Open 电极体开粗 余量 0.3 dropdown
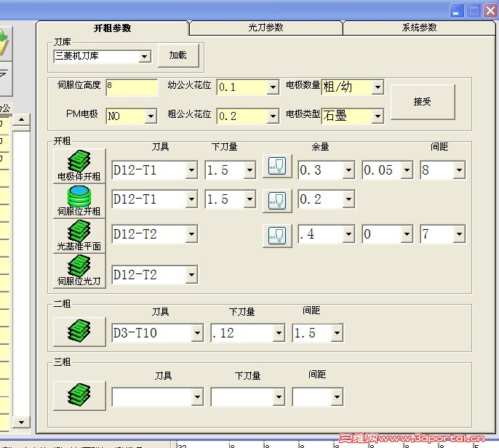499x448 pixels. pyautogui.click(x=348, y=170)
